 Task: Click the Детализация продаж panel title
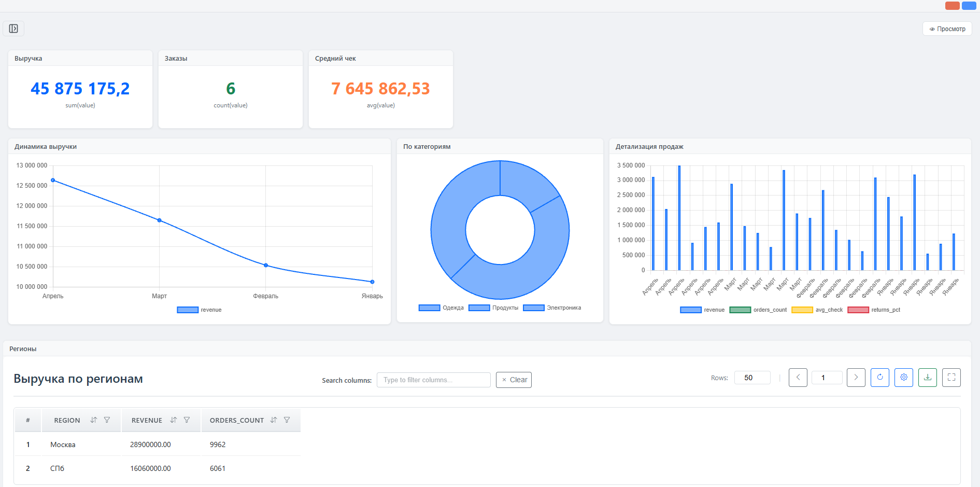tap(649, 147)
